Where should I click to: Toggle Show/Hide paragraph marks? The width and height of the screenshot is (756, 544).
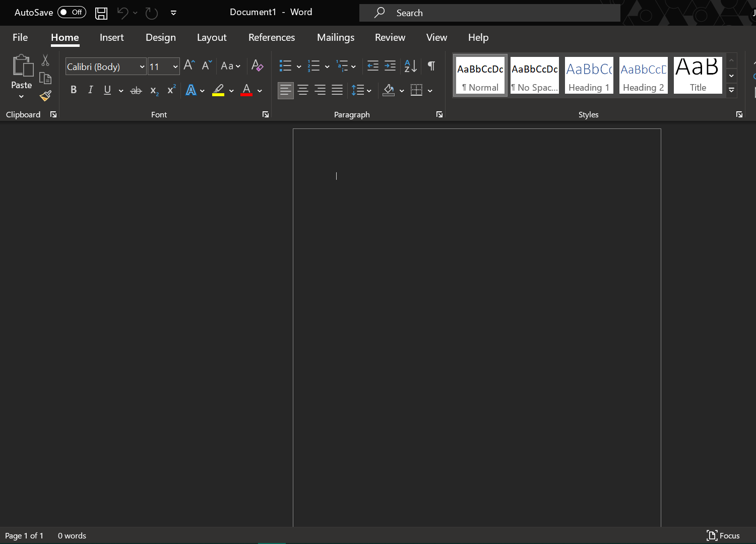(x=431, y=65)
